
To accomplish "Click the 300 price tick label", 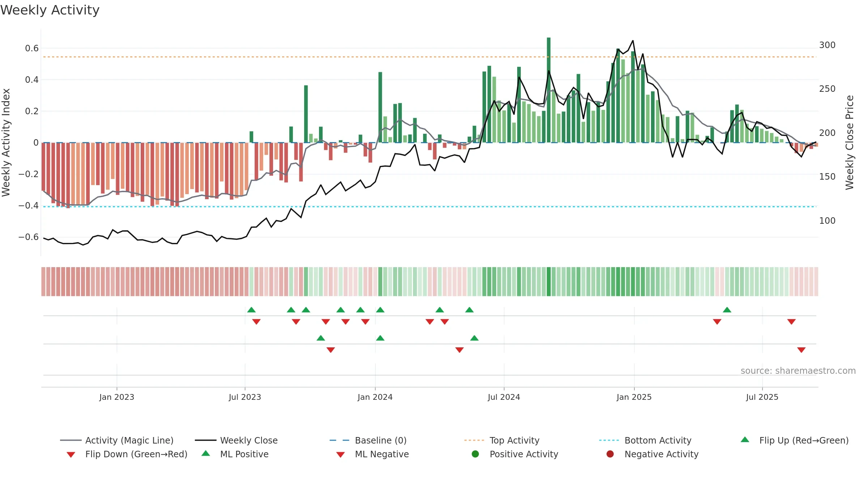I will coord(827,45).
